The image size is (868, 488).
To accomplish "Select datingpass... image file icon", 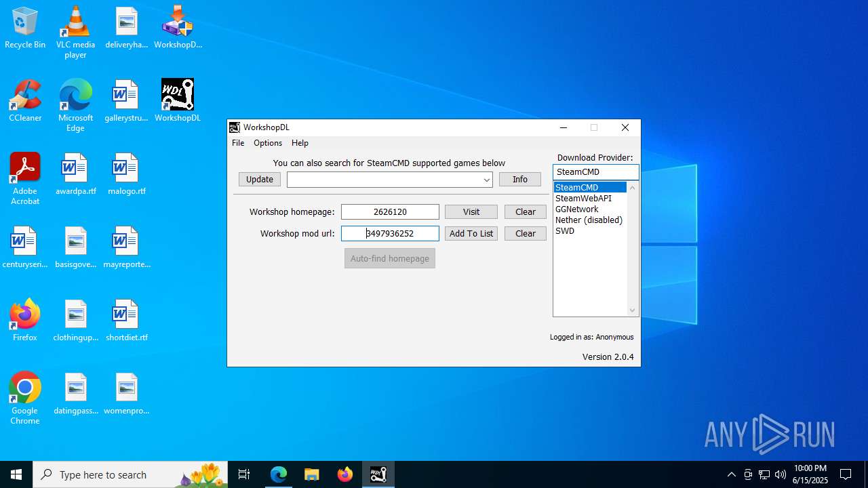I will (x=75, y=394).
